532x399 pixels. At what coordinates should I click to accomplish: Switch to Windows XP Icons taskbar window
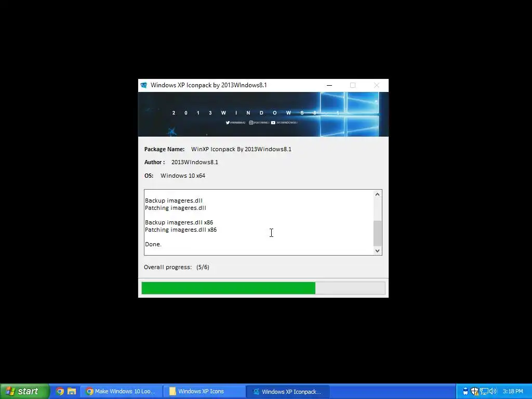tap(204, 391)
